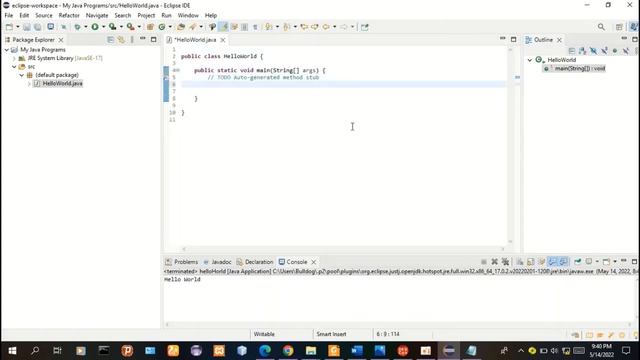Viewport: 640px width, 360px height.
Task: Switch to the Declaration tab
Action: [255, 262]
